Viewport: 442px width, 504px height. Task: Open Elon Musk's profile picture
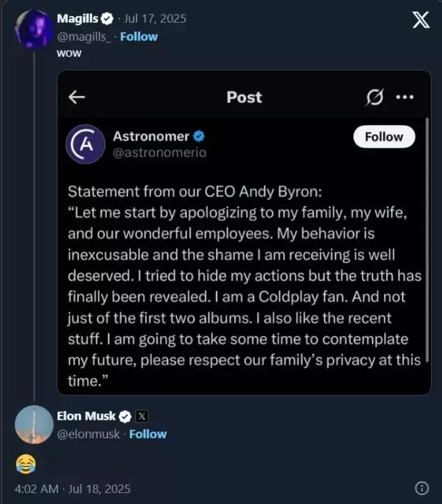[34, 424]
